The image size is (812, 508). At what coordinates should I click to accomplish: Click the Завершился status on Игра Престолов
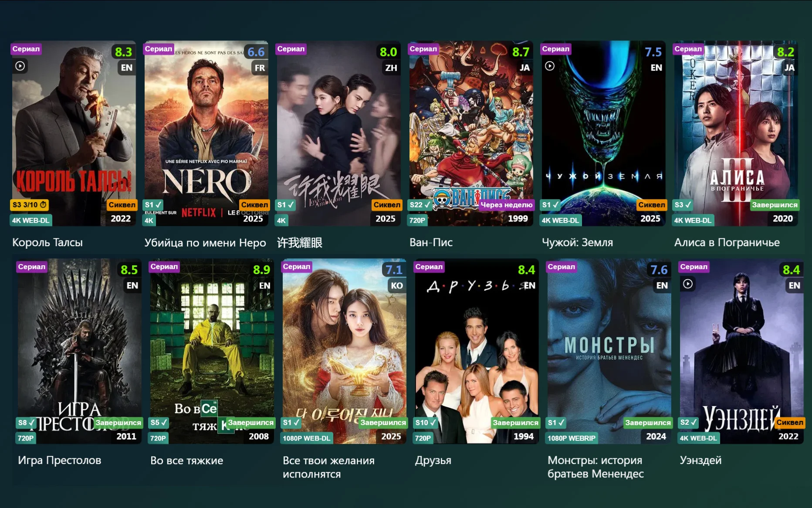118,422
